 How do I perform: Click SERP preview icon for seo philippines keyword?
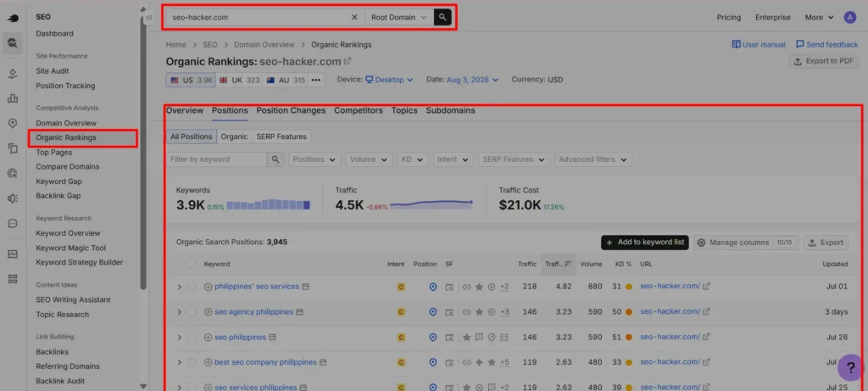coord(272,337)
